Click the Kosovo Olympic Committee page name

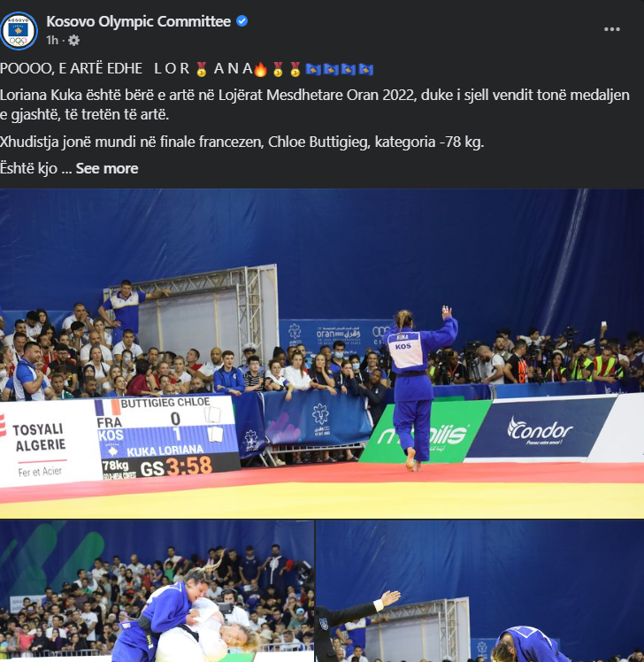138,21
